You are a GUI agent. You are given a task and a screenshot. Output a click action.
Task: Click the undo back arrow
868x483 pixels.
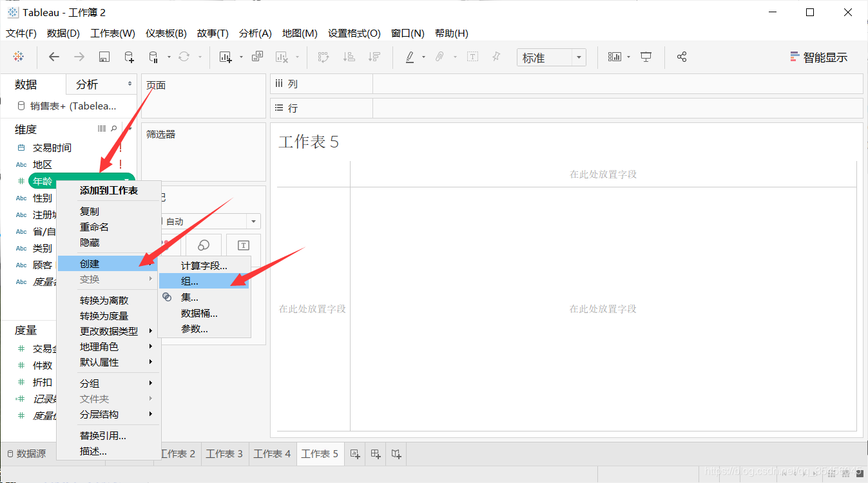point(54,57)
